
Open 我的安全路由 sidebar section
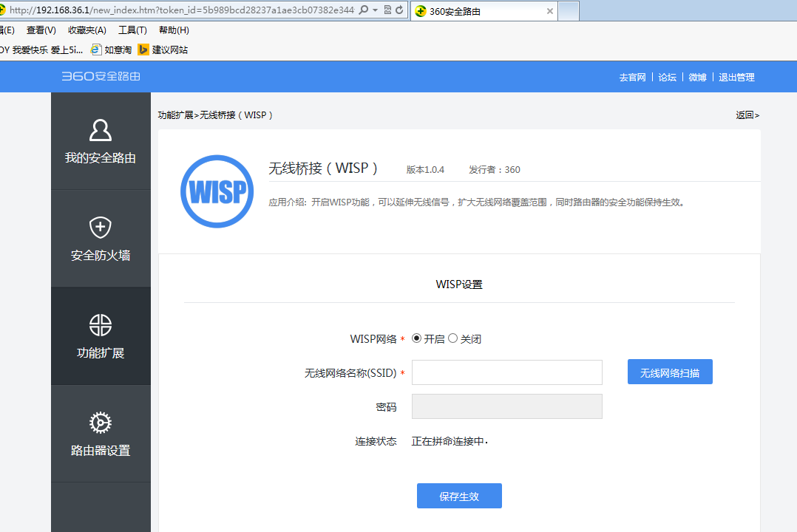tap(101, 140)
